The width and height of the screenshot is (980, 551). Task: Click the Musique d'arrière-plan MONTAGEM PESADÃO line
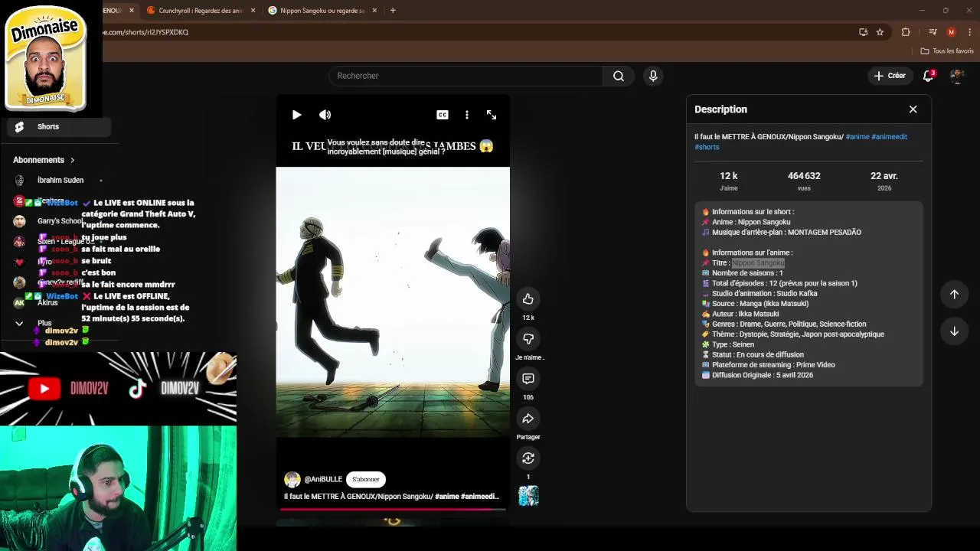click(781, 232)
